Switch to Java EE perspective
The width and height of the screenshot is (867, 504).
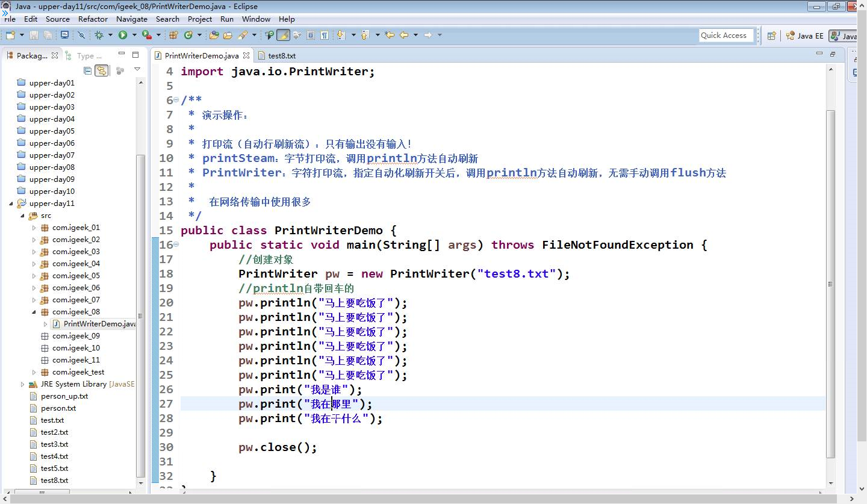point(805,36)
